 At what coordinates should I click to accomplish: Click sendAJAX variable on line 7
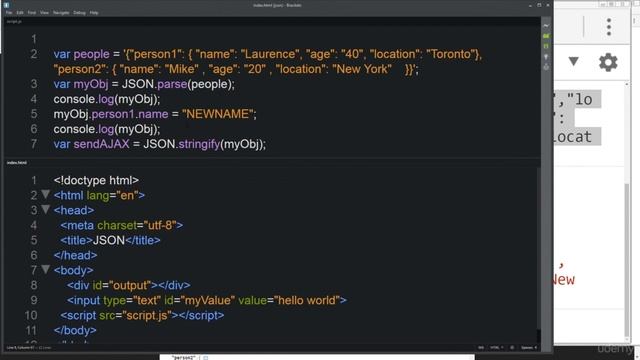pos(101,144)
